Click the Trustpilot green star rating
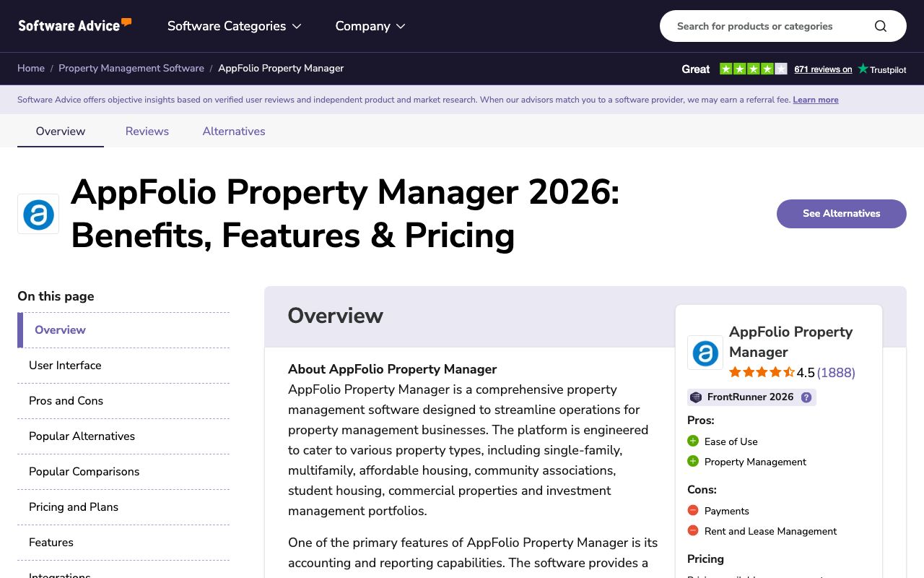This screenshot has height=578, width=924. pyautogui.click(x=754, y=69)
